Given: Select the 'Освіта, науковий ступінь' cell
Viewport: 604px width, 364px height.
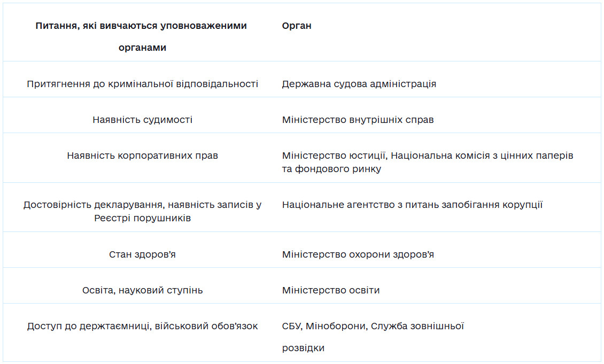Looking at the screenshot, I should pos(143,290).
